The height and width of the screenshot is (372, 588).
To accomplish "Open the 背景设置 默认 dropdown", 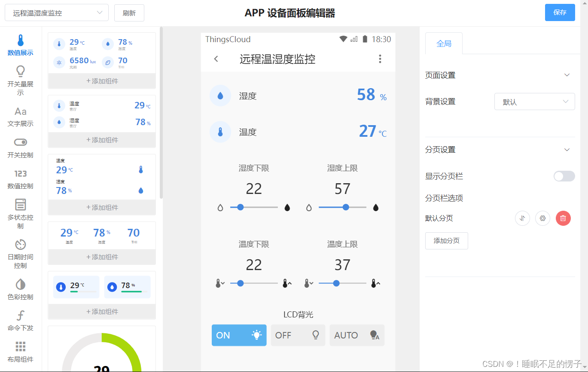I will click(535, 102).
